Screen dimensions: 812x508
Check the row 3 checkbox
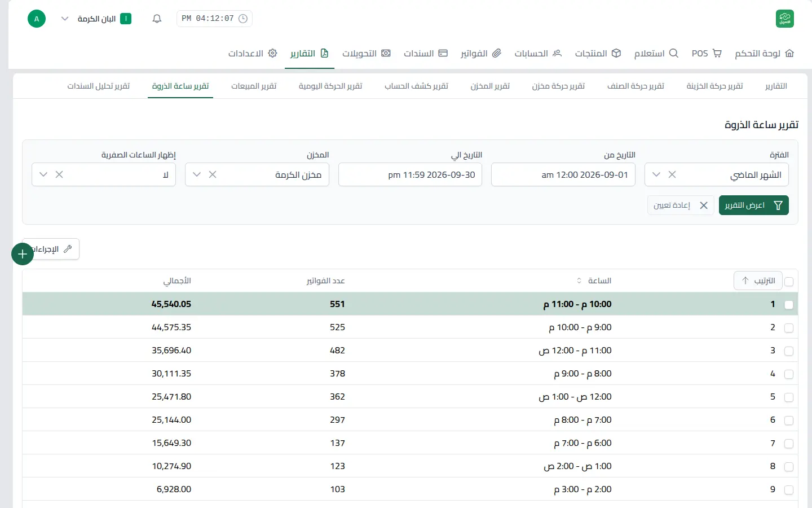click(789, 351)
